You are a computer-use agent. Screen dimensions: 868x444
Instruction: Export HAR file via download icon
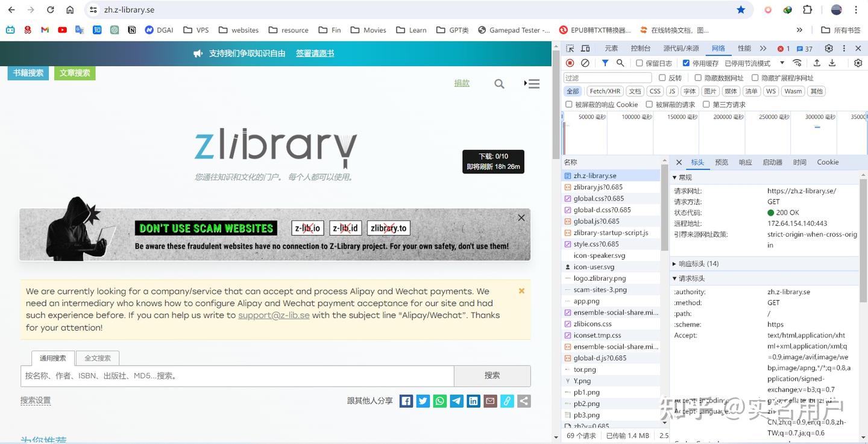pos(832,63)
